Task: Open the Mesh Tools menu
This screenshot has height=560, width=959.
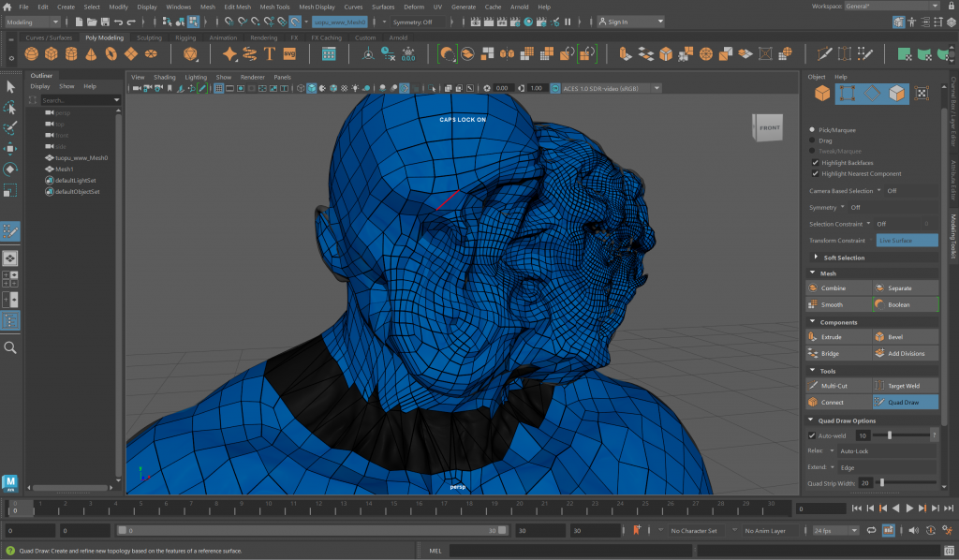Action: [x=274, y=7]
